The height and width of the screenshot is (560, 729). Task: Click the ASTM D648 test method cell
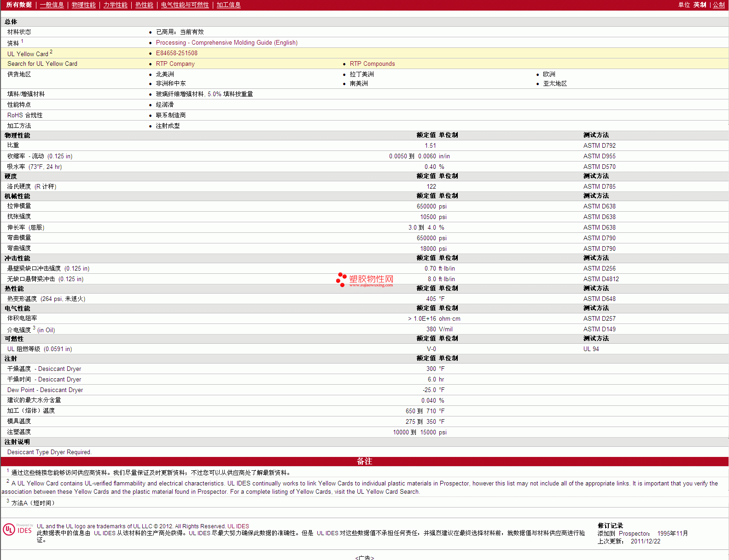(600, 299)
